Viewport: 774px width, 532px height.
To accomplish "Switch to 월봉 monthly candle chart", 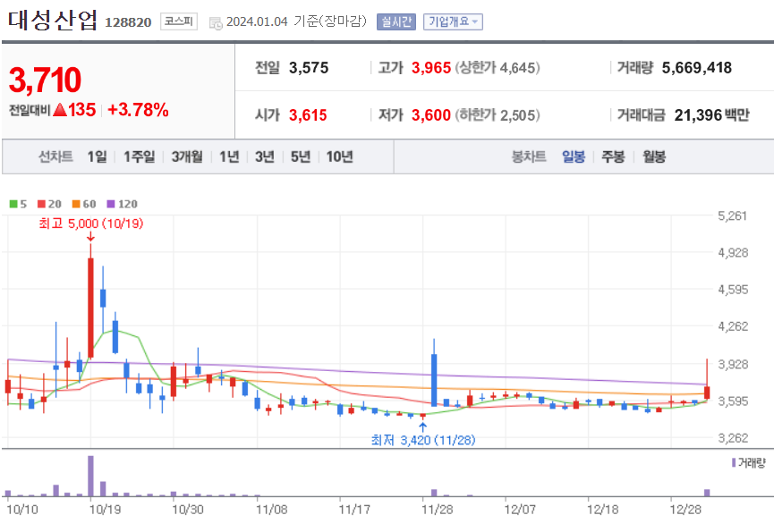I will (654, 156).
